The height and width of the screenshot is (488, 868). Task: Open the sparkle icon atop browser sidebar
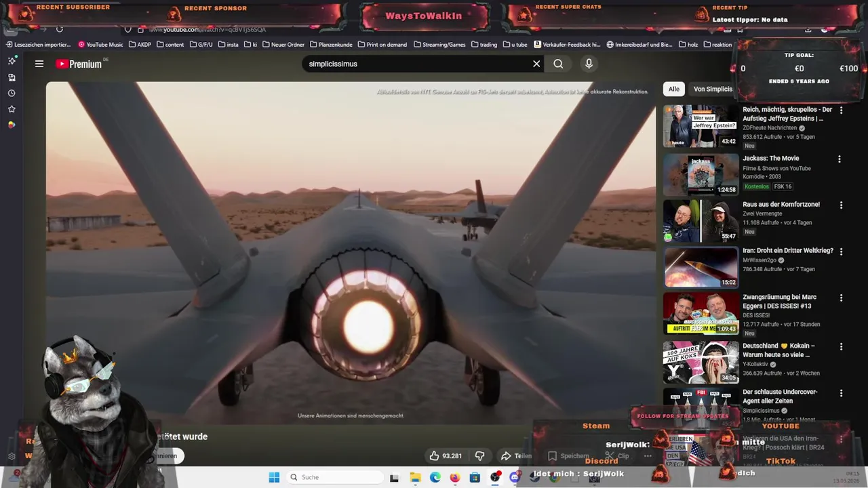12,61
